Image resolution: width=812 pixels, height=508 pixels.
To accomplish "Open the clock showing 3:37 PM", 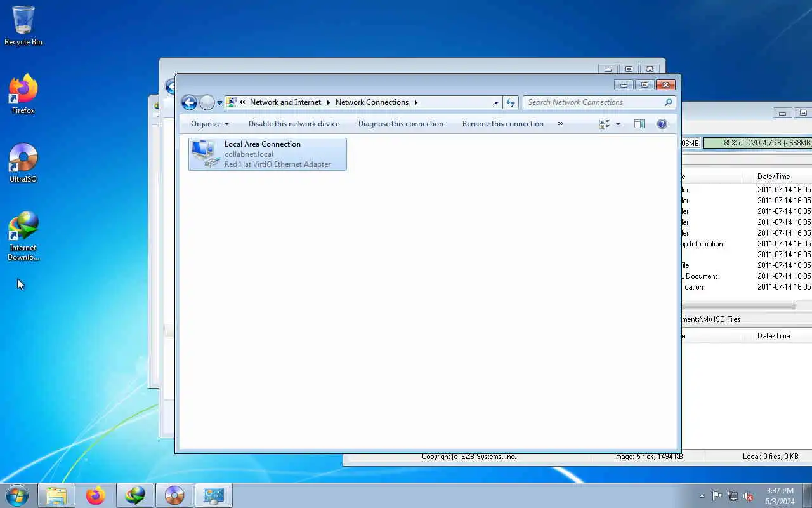I will (780, 495).
